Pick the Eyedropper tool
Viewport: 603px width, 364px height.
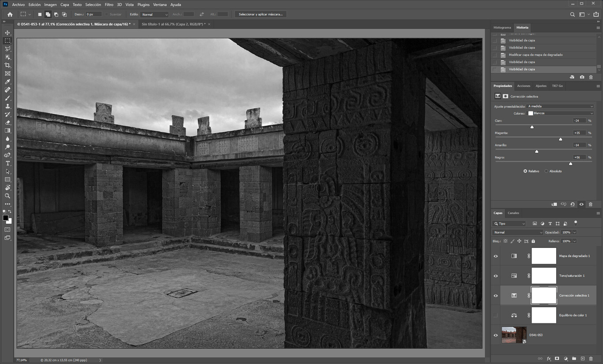coord(8,82)
